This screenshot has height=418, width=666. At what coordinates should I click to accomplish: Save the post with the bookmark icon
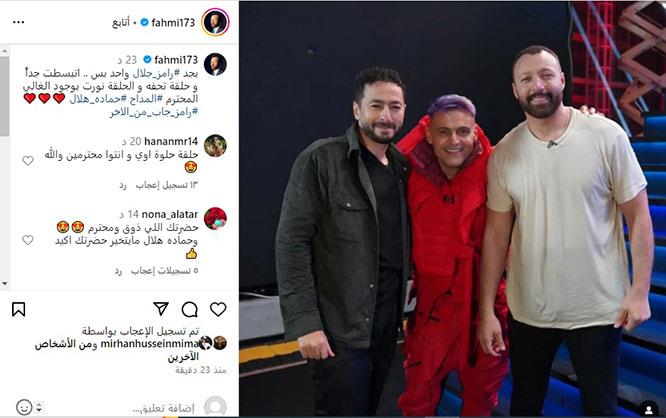click(19, 310)
